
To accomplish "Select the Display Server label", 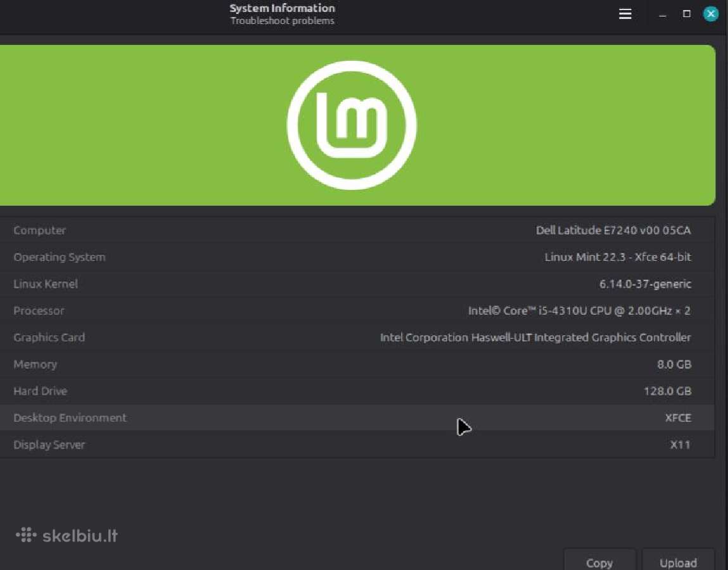I will [49, 445].
